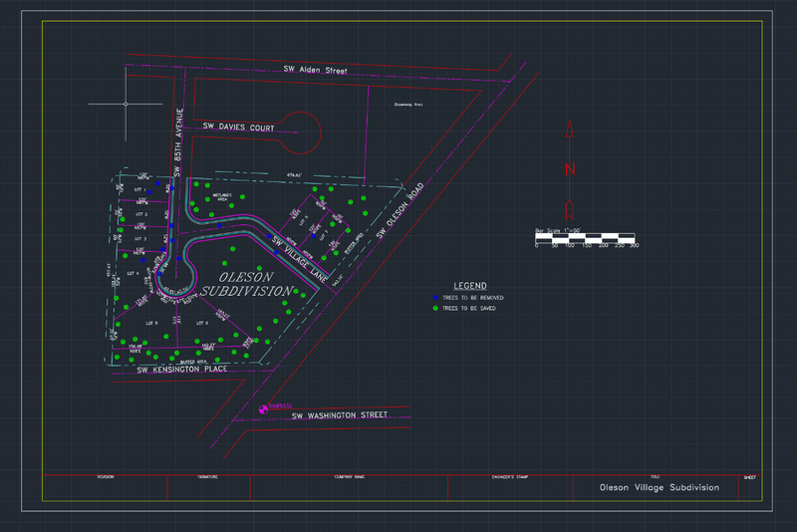Select the "476.62'" dimension text
797x532 pixels.
point(294,175)
